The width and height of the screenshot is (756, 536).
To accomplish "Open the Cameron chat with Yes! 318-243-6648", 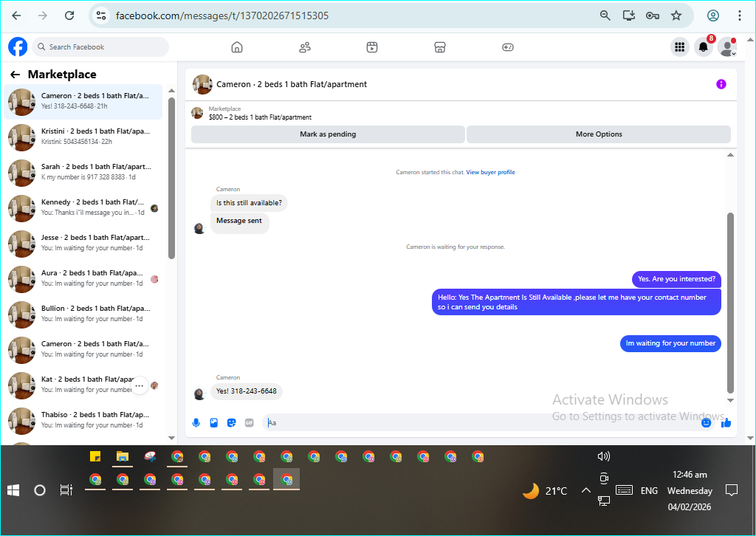I will pos(83,102).
